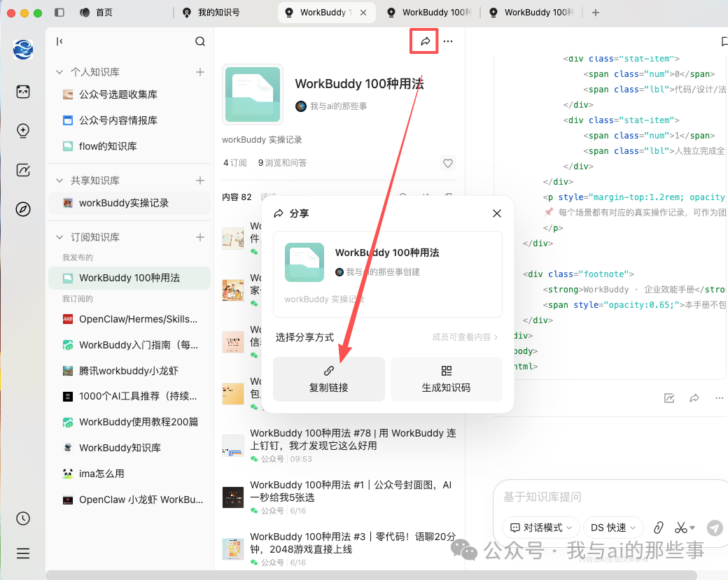This screenshot has width=728, height=580.
Task: Add a new 共享知识库 with the plus icon
Action: click(x=200, y=181)
